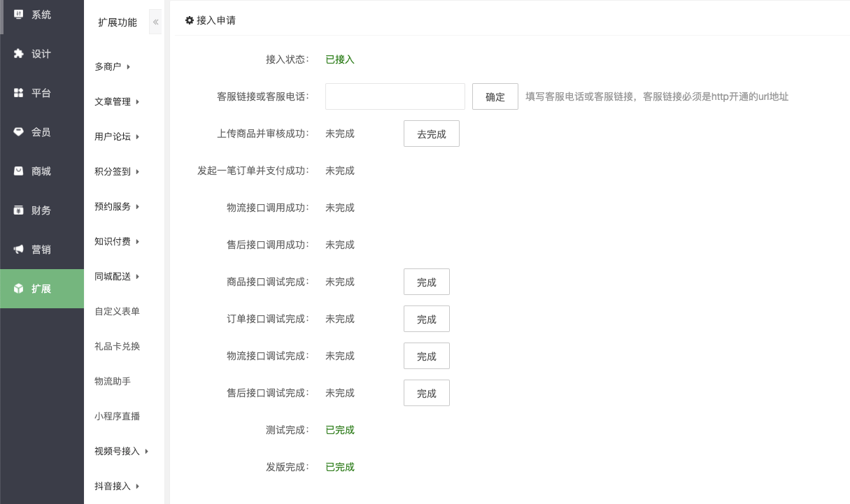
Task: Click the 扩展 cube icon
Action: (x=19, y=289)
